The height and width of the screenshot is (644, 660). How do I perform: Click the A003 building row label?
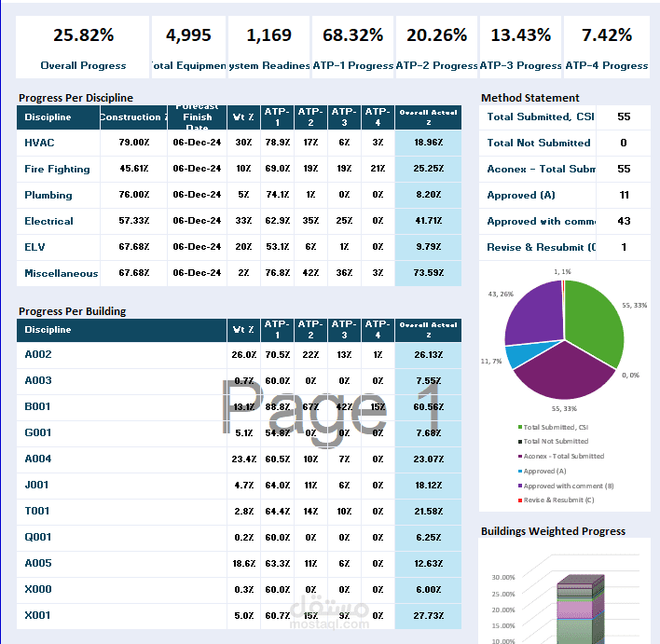(38, 381)
